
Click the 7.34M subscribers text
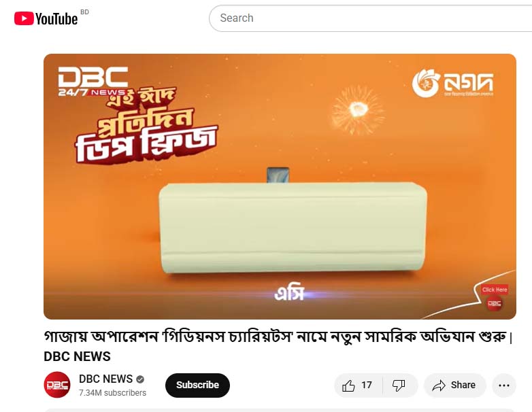coord(113,393)
